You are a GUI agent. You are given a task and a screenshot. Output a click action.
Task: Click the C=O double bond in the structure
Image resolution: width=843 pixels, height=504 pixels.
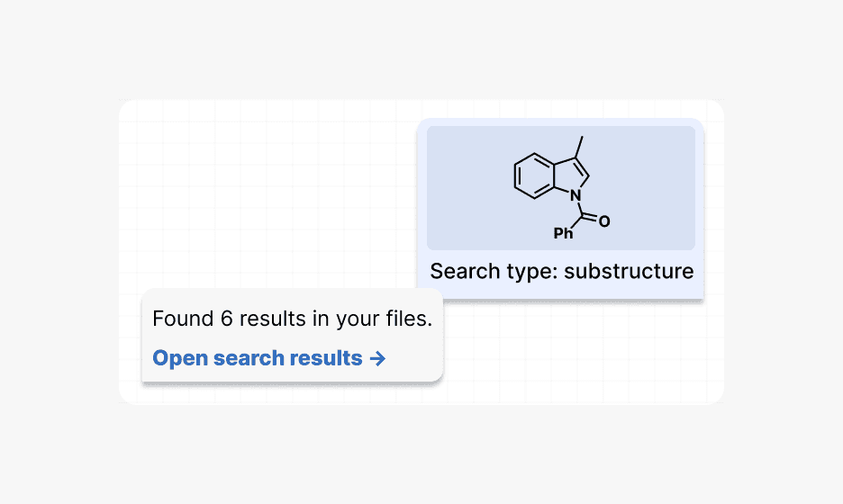click(x=590, y=218)
